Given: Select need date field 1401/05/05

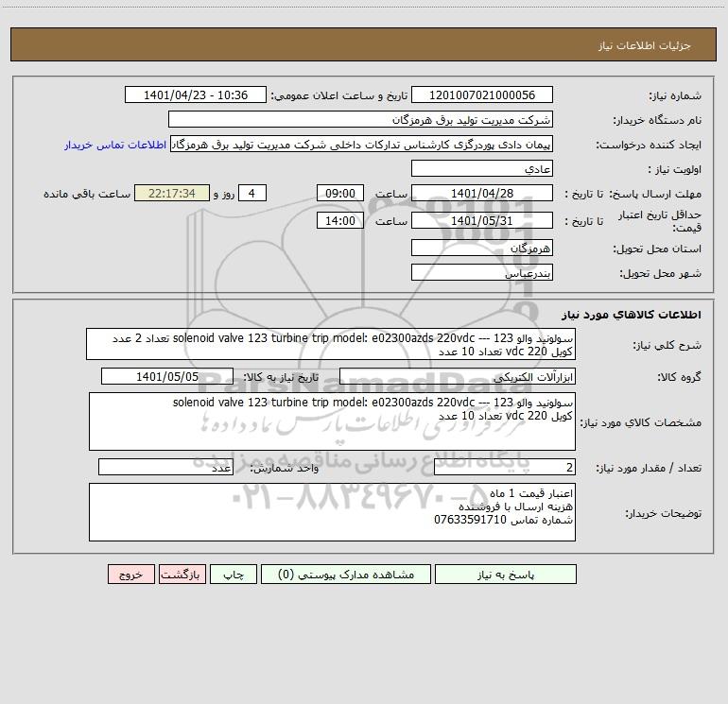Looking at the screenshot, I should pyautogui.click(x=167, y=376).
